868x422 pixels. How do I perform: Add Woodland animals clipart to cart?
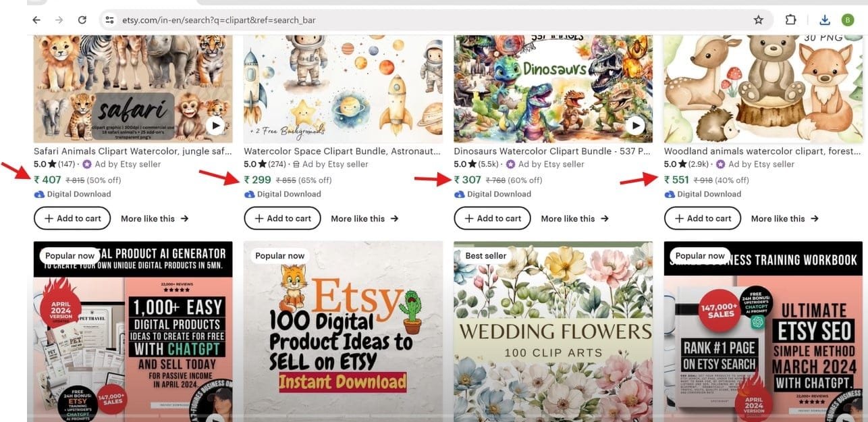[702, 218]
